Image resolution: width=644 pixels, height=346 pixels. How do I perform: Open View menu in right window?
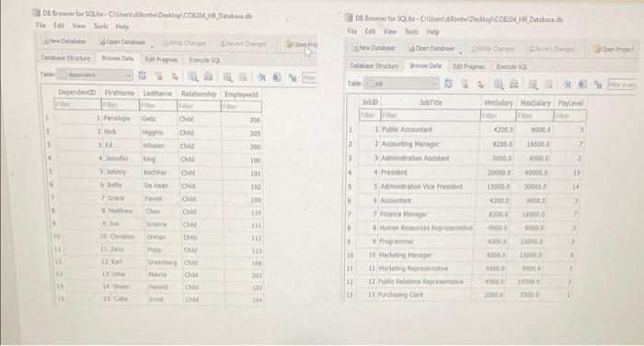click(390, 31)
